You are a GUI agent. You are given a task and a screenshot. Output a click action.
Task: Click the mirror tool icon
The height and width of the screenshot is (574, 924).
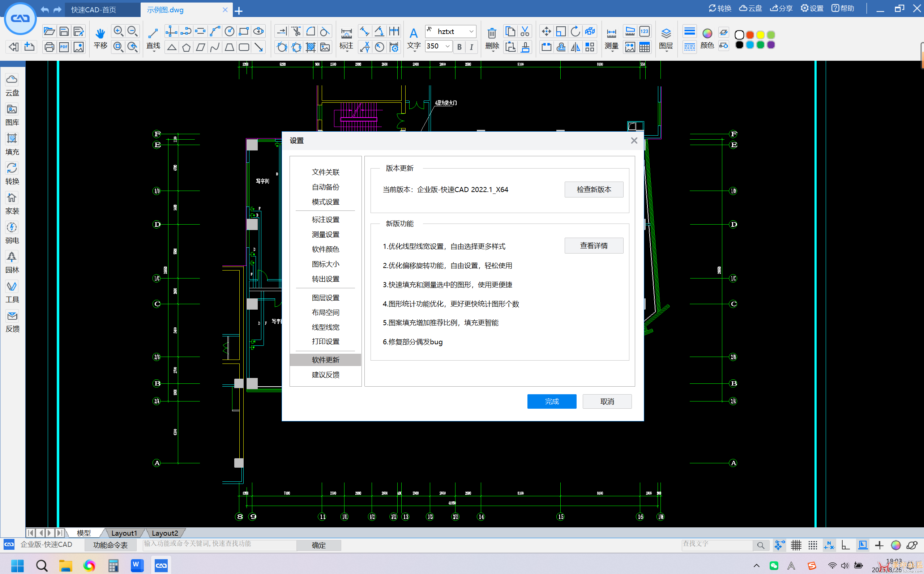[576, 47]
